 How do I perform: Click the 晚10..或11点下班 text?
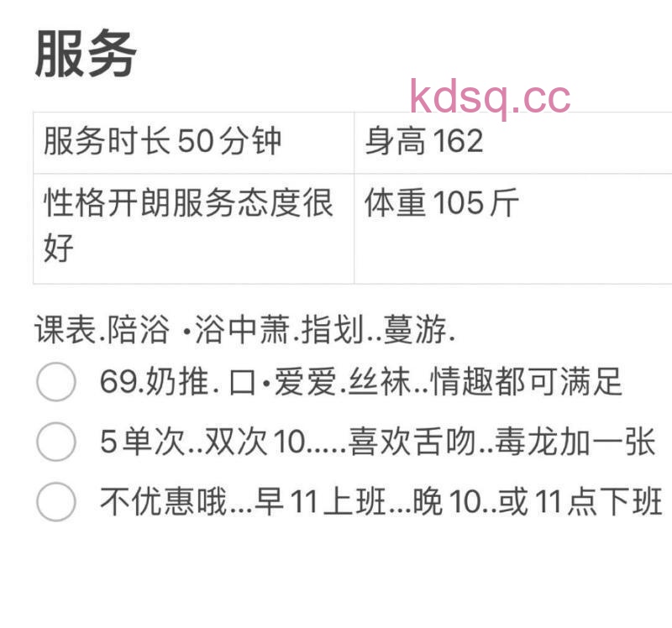(x=538, y=501)
